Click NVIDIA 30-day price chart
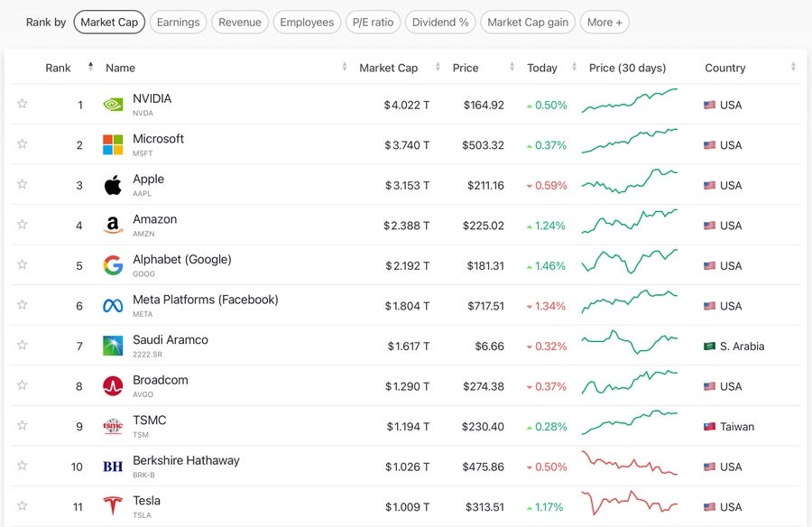Image resolution: width=812 pixels, height=527 pixels. tap(629, 100)
